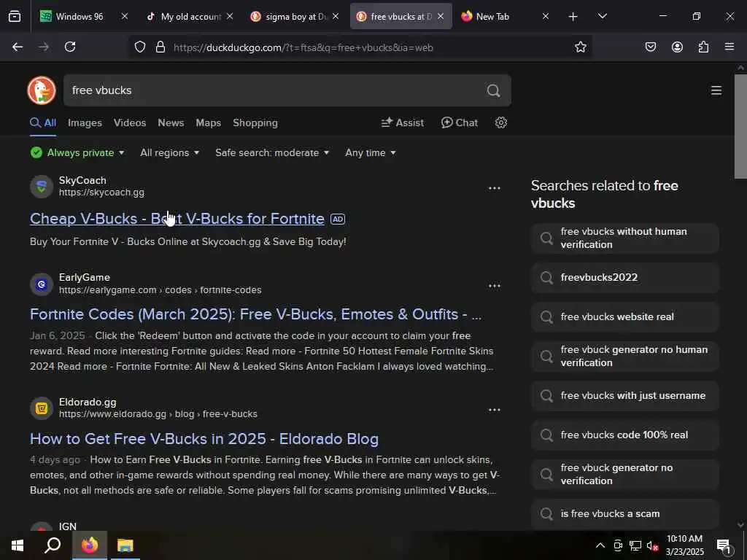Search related term freevbucks2022
This screenshot has width=747, height=560.
pos(624,277)
